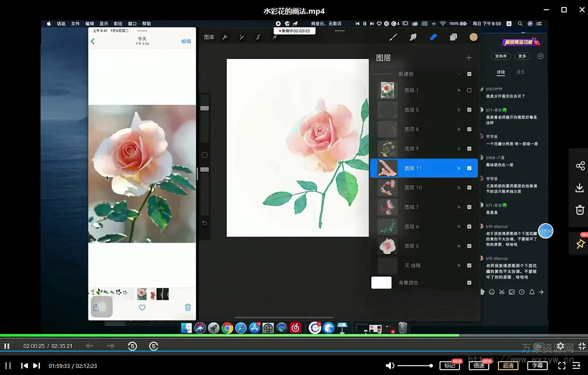Click the plus icon to add layer
The width and height of the screenshot is (588, 375).
[x=469, y=58]
